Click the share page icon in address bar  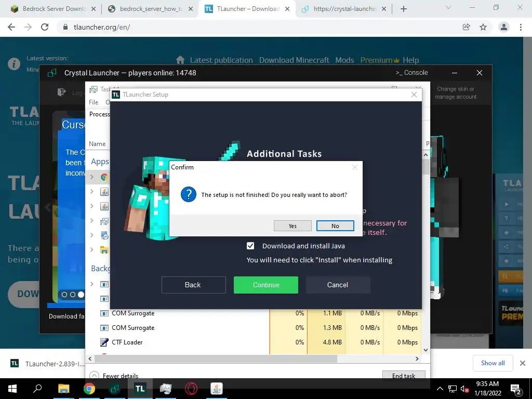click(x=467, y=27)
